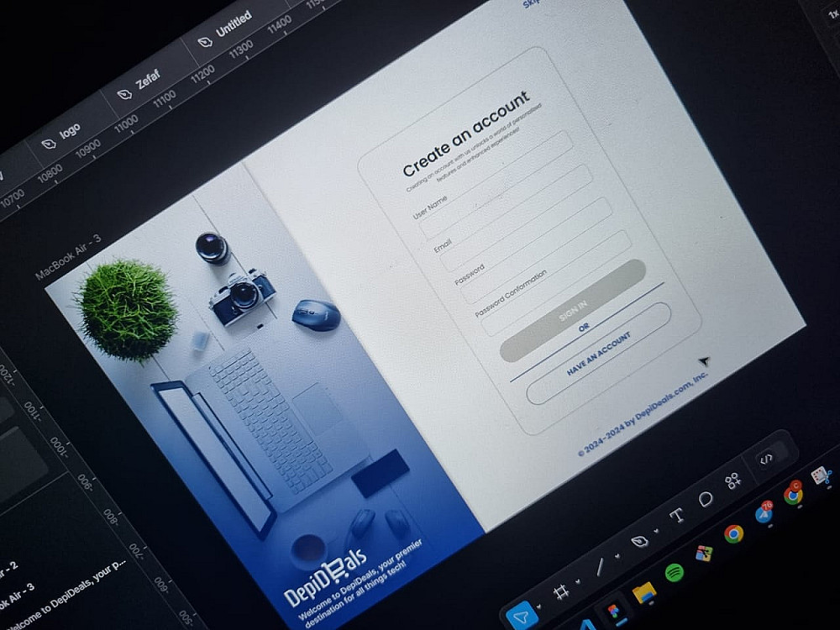Click the icon on the Zefaf tab
The height and width of the screenshot is (630, 840).
point(124,94)
